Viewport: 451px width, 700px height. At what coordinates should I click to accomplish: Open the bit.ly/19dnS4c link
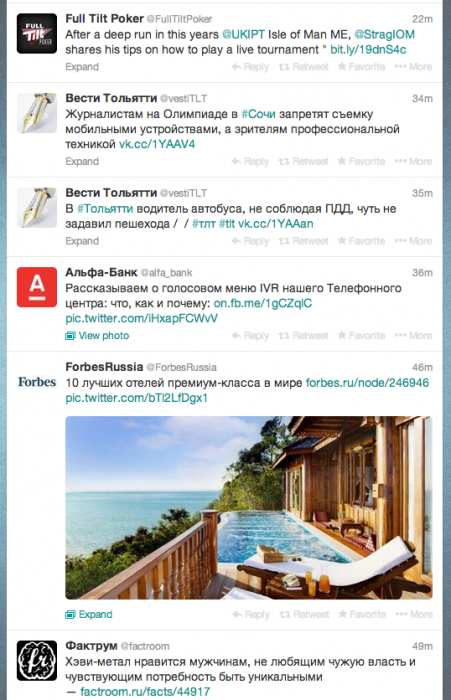click(368, 50)
